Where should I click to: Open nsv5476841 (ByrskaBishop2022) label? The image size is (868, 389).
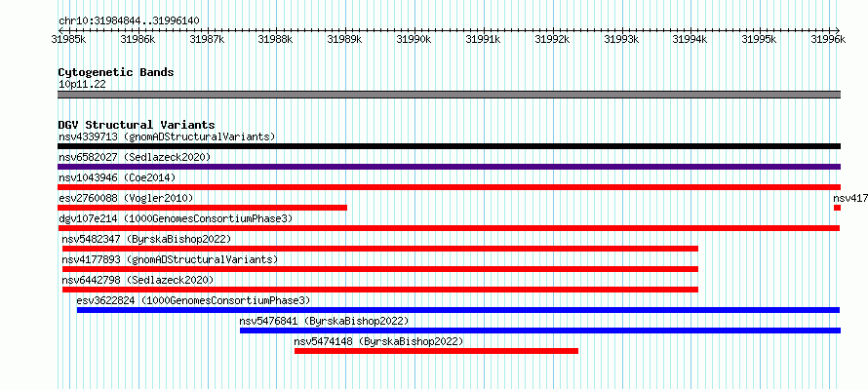point(324,321)
